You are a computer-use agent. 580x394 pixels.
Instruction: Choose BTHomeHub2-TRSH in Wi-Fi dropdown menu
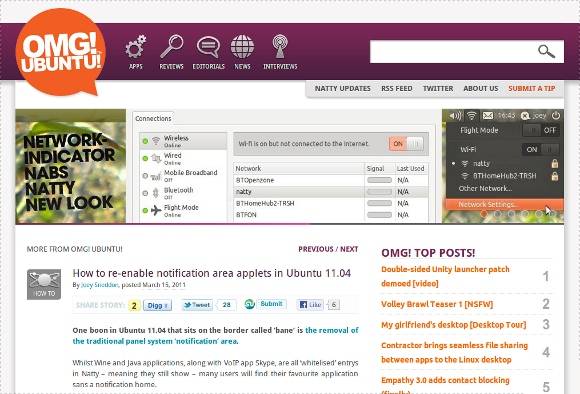[505, 176]
